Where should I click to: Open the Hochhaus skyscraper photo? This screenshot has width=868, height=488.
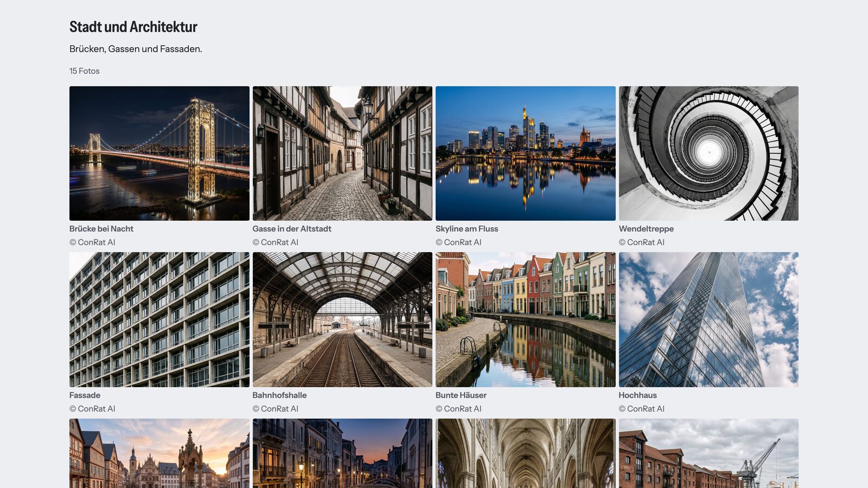pos(709,319)
